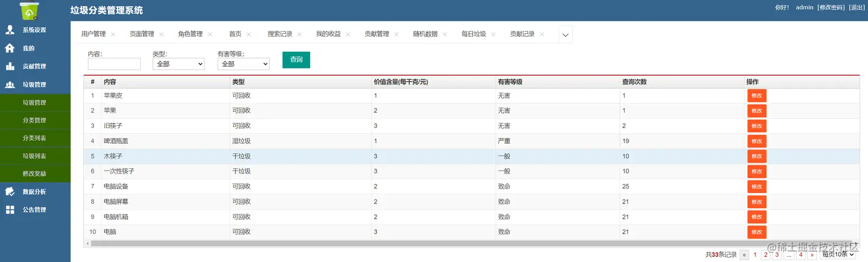The width and height of the screenshot is (868, 262).
Task: Go to next page with »
Action: tap(812, 255)
